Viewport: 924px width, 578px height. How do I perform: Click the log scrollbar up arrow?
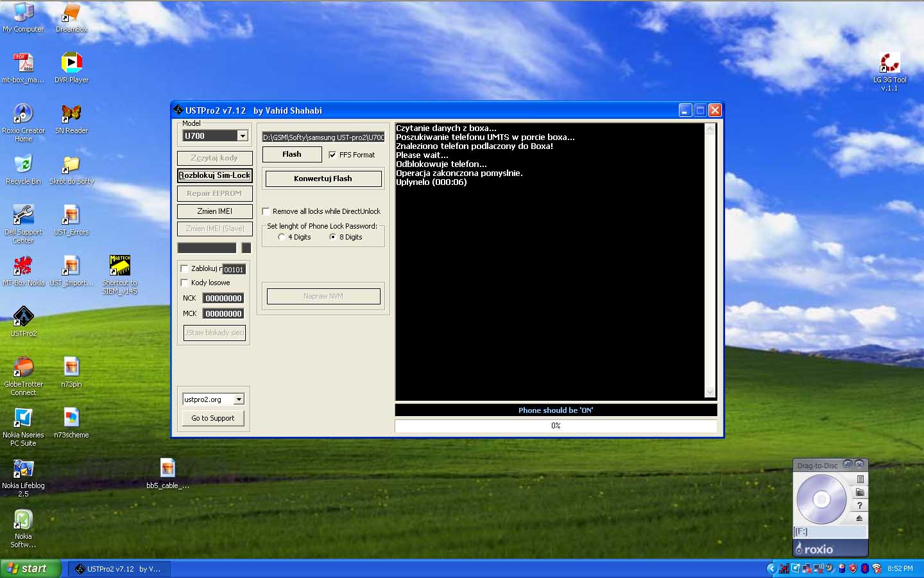[710, 129]
